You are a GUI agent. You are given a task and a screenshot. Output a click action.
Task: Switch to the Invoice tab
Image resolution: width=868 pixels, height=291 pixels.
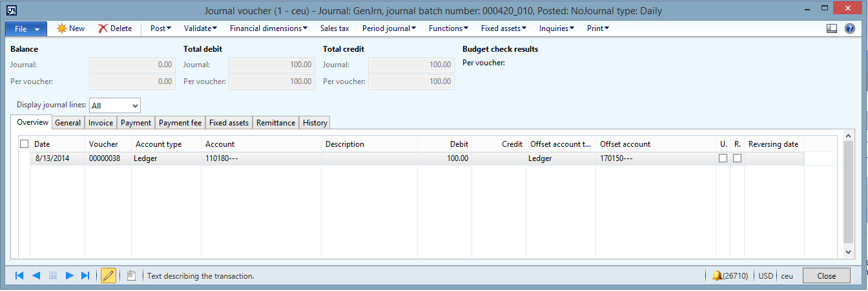pos(101,123)
